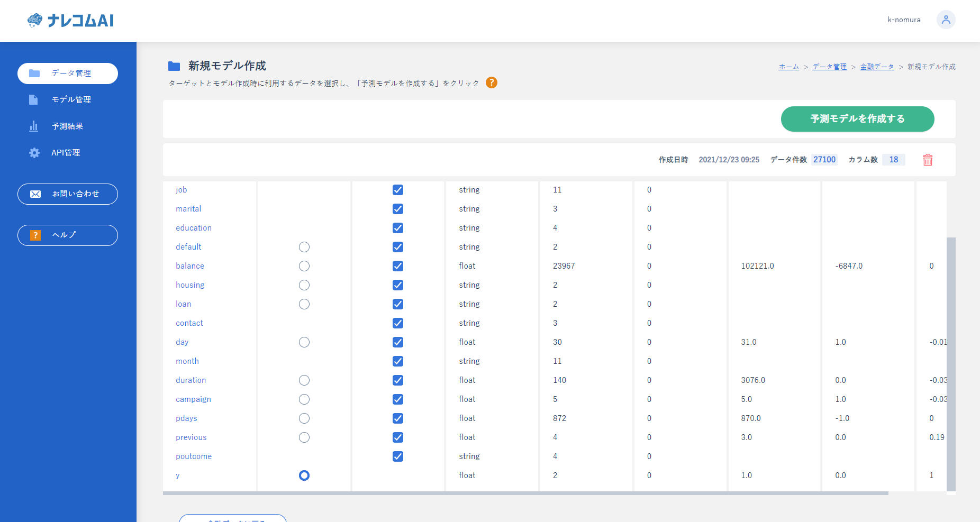Uncheck the poutcome row checkbox

pos(398,456)
